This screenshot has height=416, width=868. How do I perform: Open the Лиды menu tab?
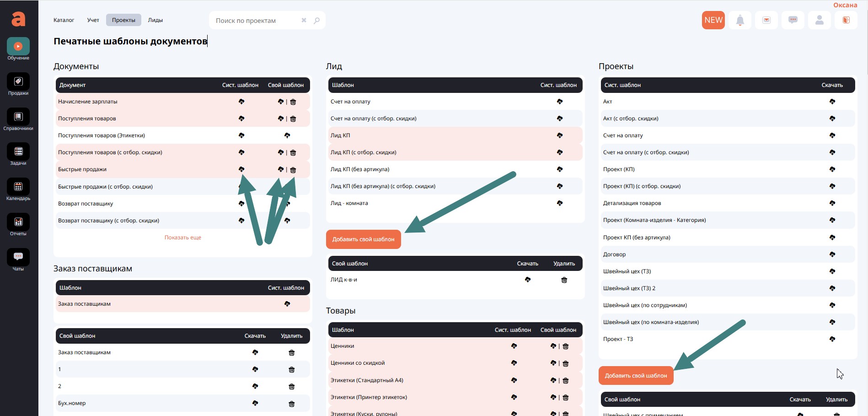(x=155, y=20)
